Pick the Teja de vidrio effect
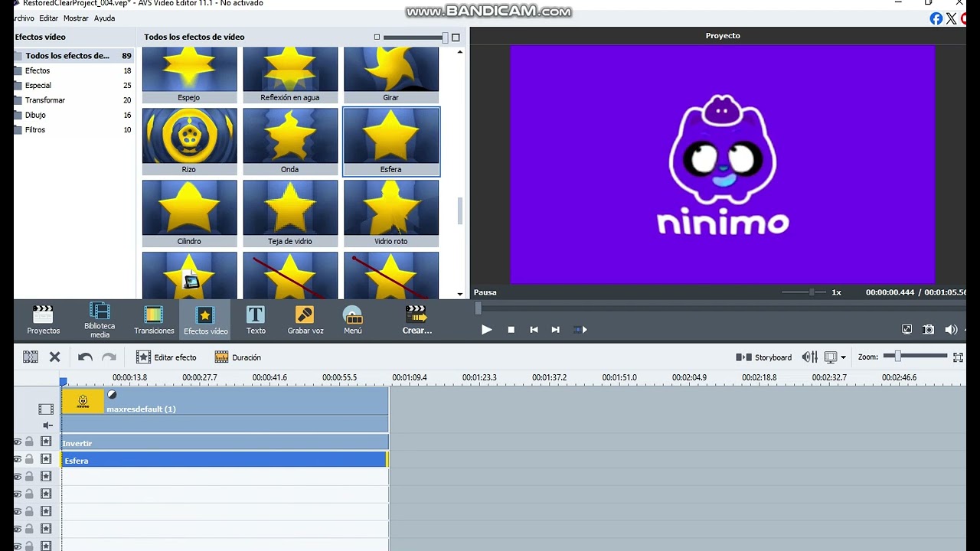The image size is (980, 551). 290,213
